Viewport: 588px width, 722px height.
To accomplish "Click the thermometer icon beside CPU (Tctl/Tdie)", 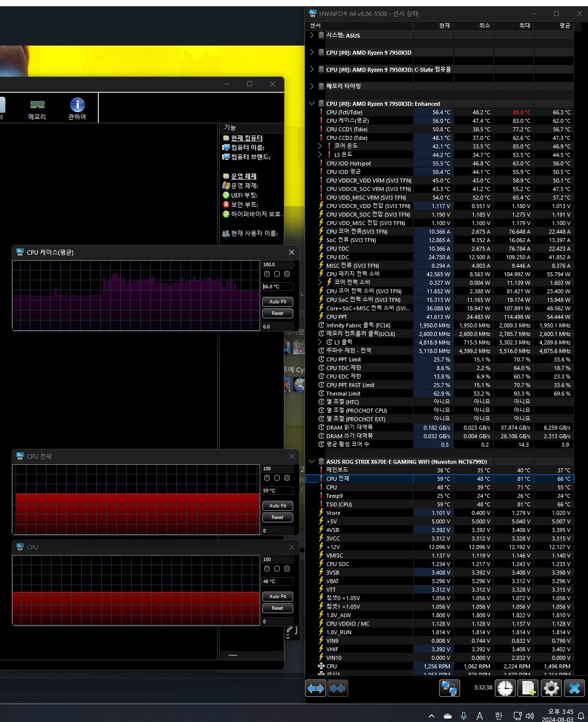I will click(x=321, y=112).
